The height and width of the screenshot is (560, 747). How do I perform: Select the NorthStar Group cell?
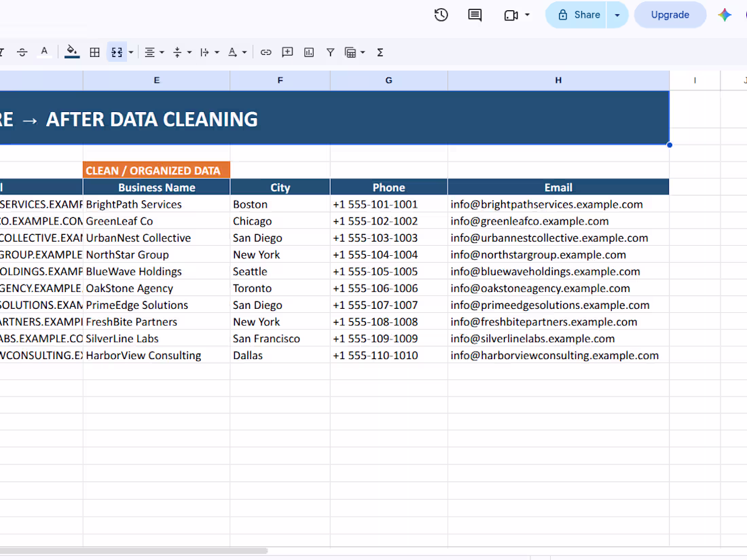coord(156,255)
